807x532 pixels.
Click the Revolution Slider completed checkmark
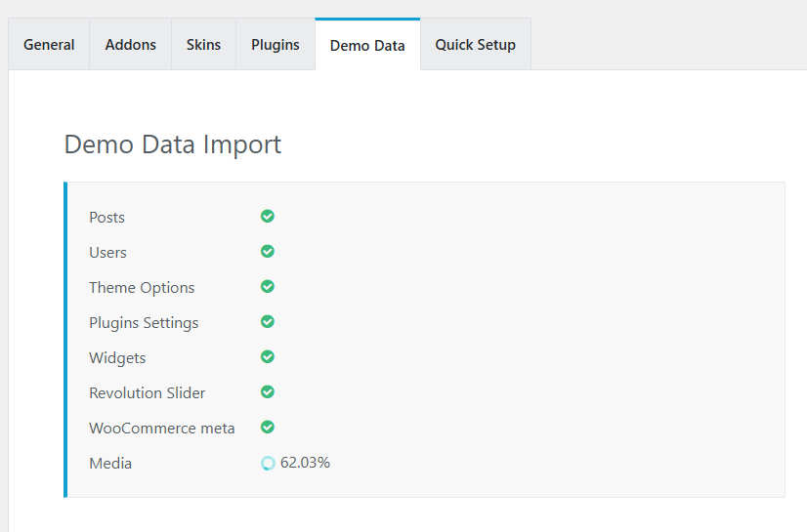pos(268,391)
